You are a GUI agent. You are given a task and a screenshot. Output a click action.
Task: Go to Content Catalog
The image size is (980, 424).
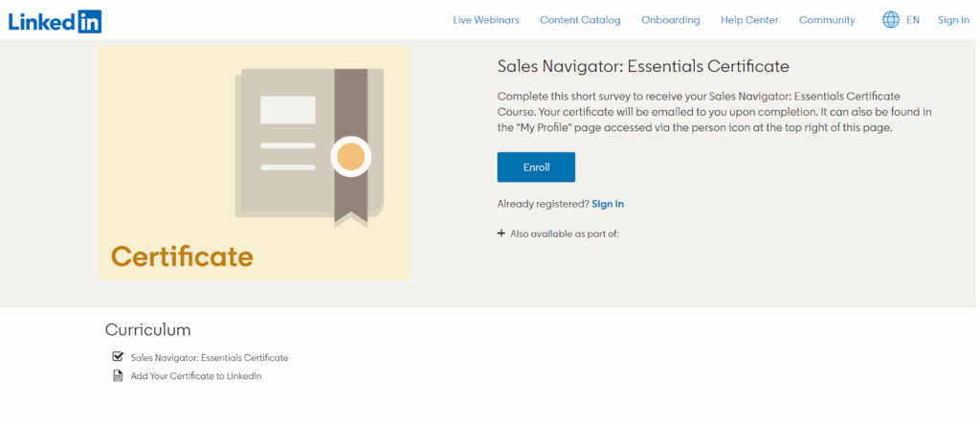pos(580,20)
